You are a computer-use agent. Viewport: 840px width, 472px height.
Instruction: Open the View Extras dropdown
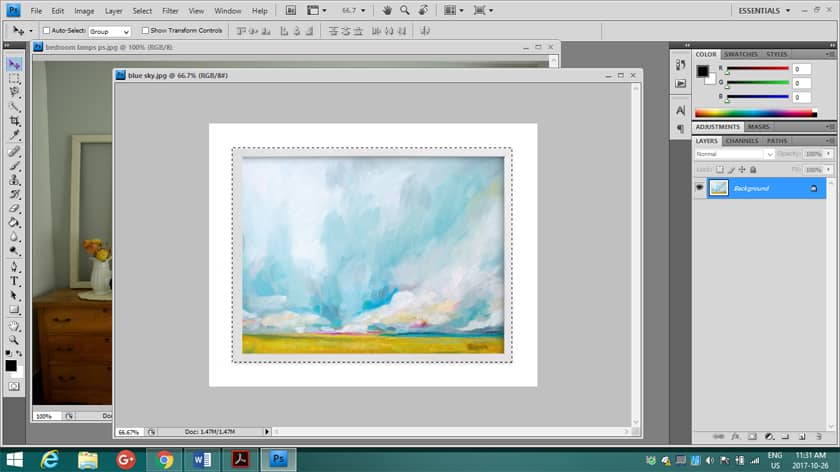(317, 10)
